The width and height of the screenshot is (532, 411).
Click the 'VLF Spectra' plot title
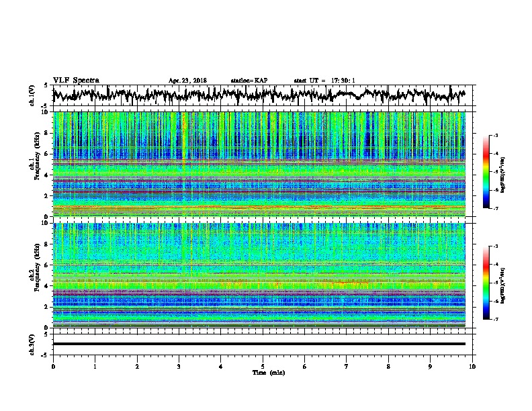pos(76,81)
